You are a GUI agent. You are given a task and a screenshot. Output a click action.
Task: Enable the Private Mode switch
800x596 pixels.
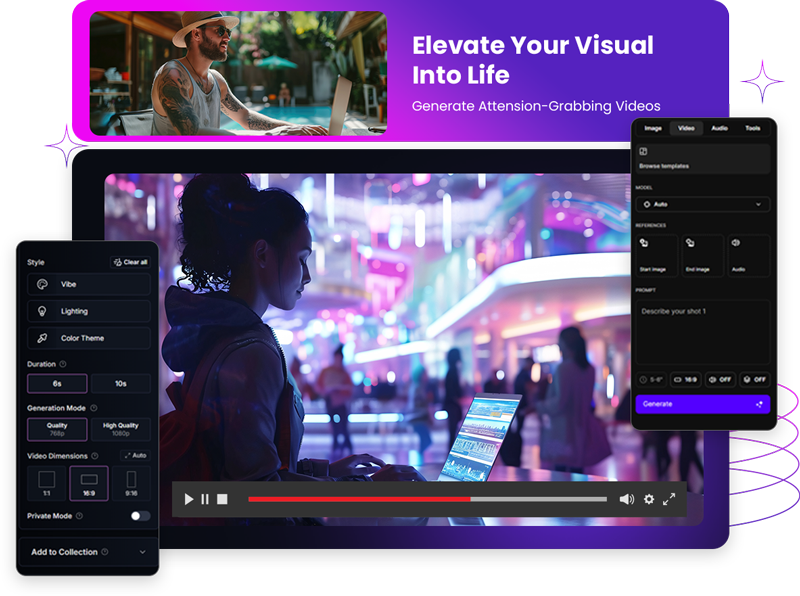(140, 516)
